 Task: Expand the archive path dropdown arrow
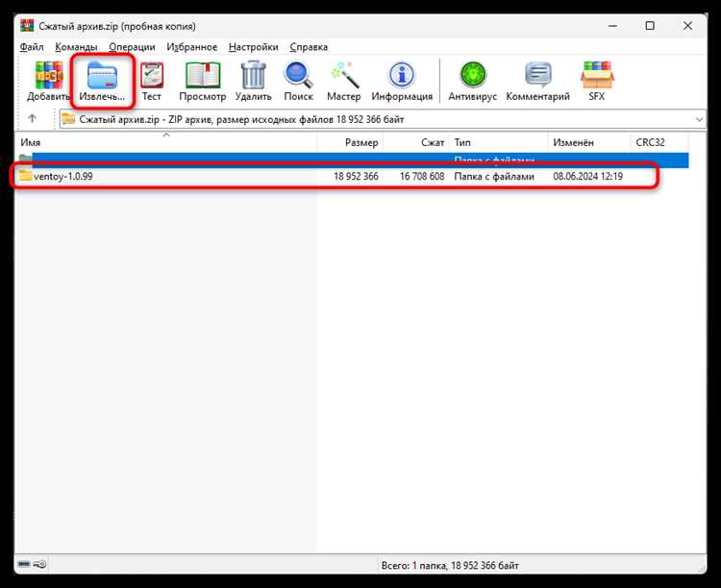(699, 119)
